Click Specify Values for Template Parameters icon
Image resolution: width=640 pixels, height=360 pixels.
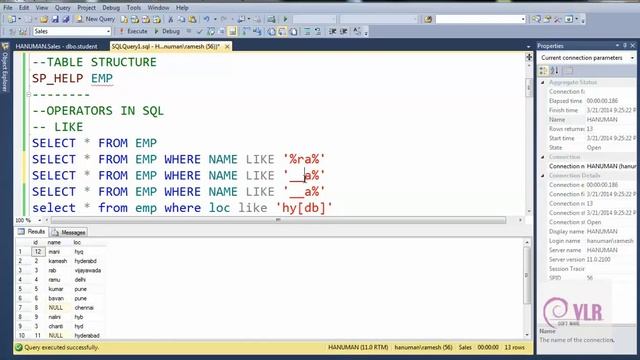click(x=358, y=31)
